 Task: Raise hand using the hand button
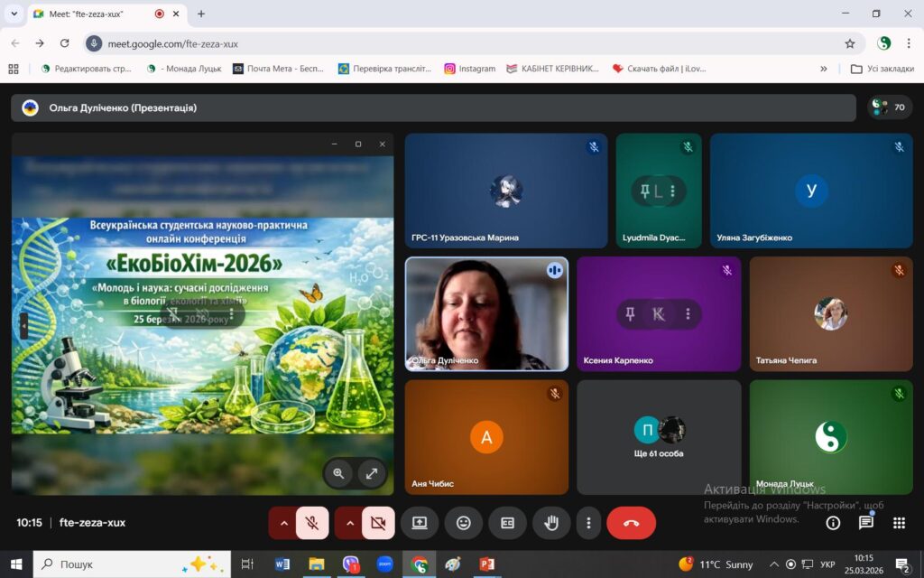[551, 523]
